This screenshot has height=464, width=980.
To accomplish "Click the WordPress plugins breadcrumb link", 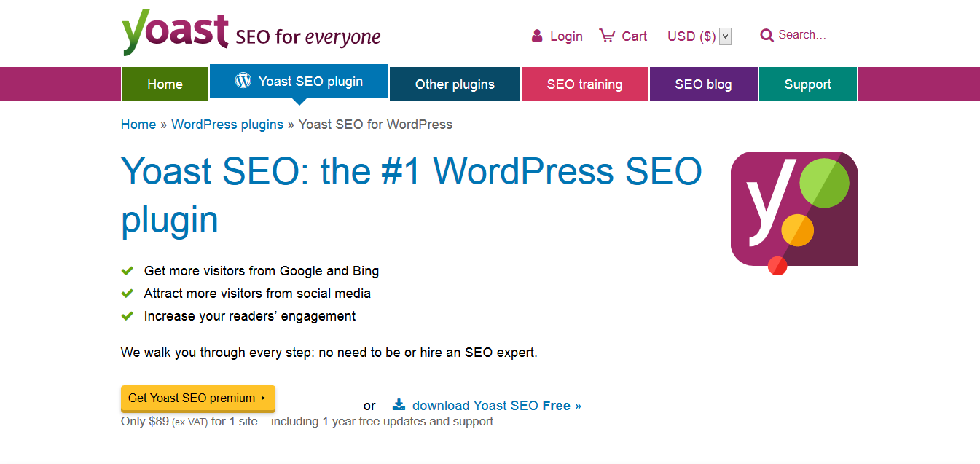I will pos(227,125).
